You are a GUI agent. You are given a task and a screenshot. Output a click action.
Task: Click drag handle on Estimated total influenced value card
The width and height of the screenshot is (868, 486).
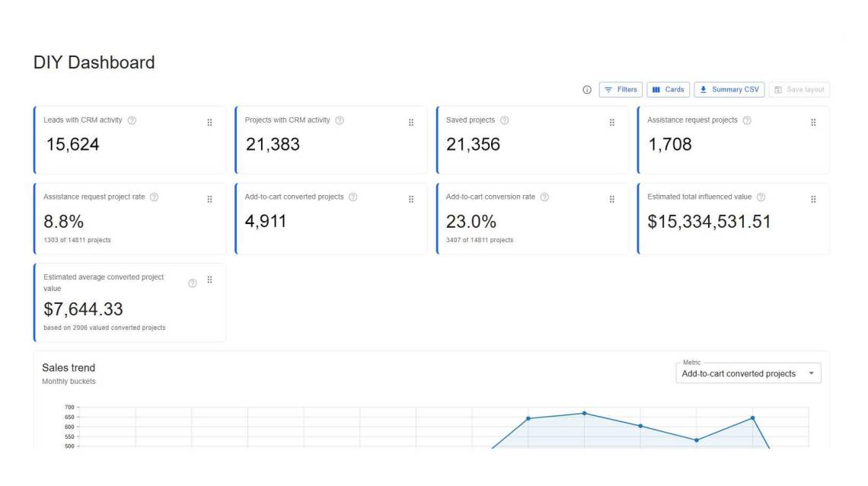tap(813, 200)
